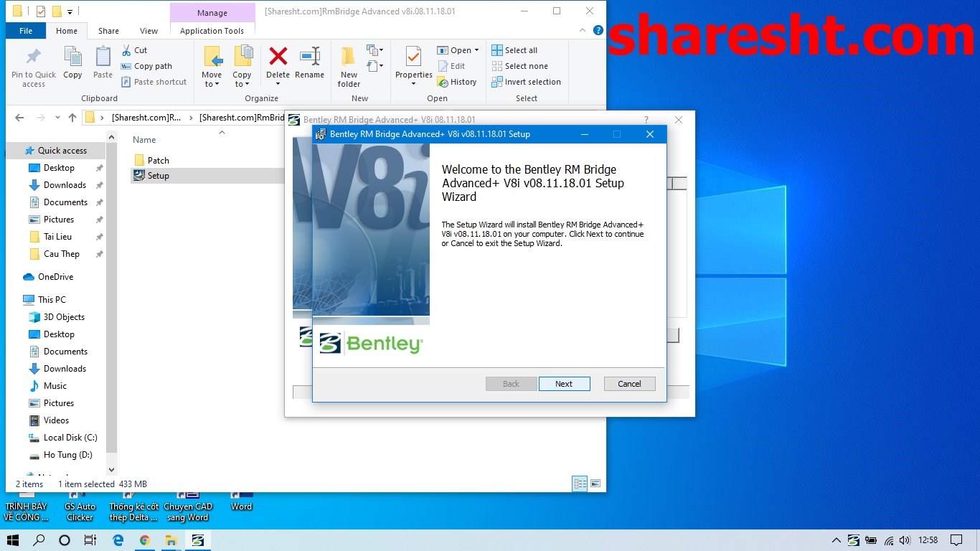Screen dimensions: 980x551
Task: Open Cau Thep pinned folder
Action: coord(61,254)
